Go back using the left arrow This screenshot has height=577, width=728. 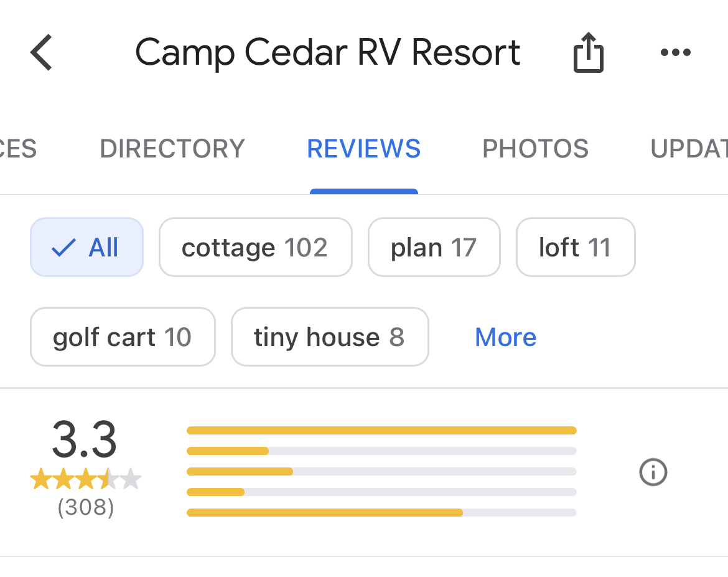tap(41, 52)
